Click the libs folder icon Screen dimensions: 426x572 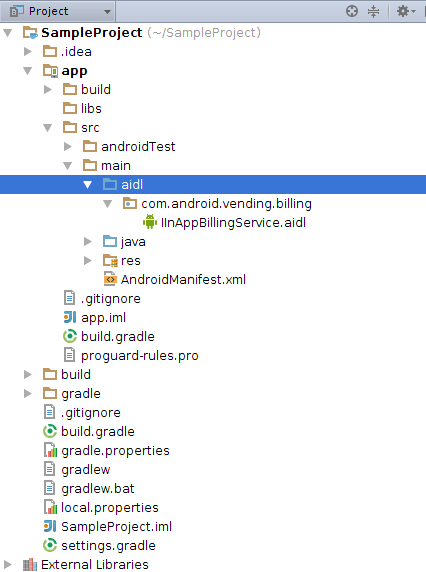click(70, 108)
